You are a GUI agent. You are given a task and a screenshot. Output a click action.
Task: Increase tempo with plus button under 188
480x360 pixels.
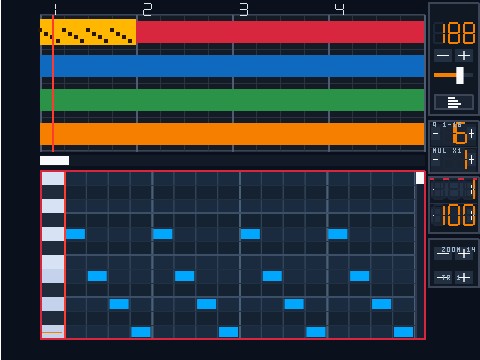[464, 55]
